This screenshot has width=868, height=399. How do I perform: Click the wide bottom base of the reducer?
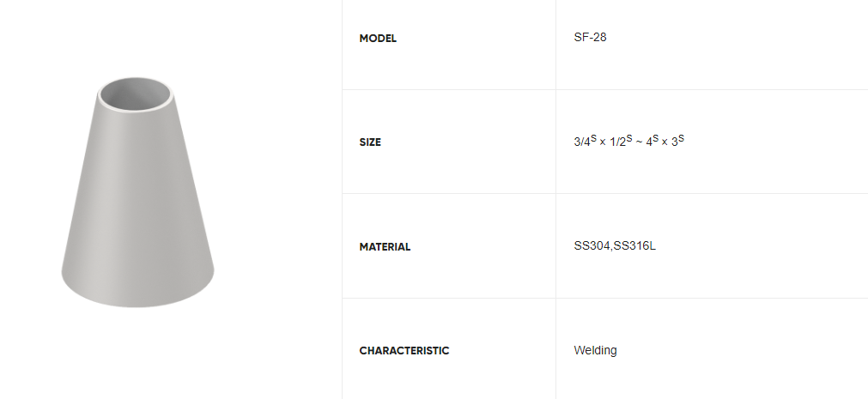(137, 287)
